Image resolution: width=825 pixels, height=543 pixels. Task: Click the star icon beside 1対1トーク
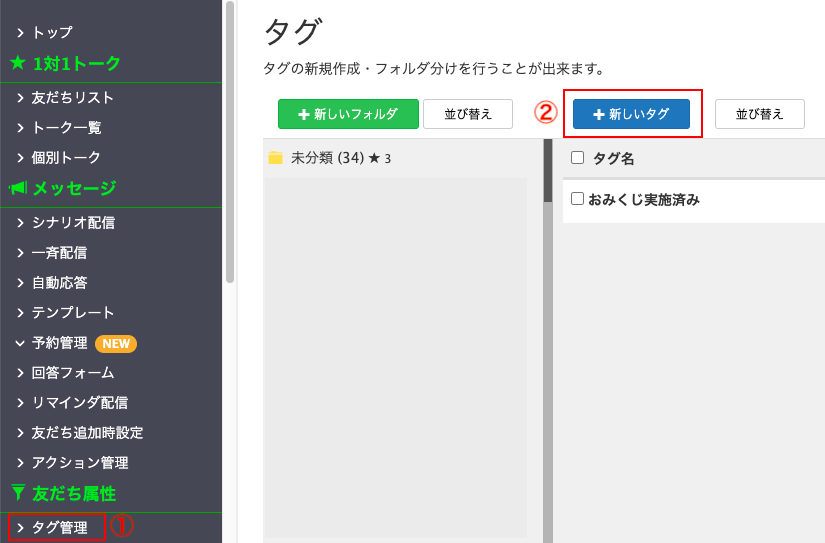coord(18,63)
